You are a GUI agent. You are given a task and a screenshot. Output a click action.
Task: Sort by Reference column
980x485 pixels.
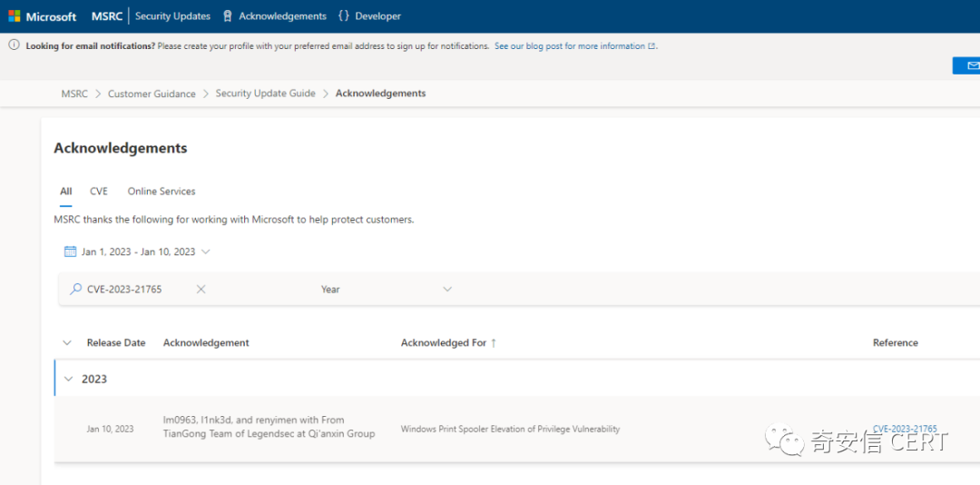[x=896, y=343]
